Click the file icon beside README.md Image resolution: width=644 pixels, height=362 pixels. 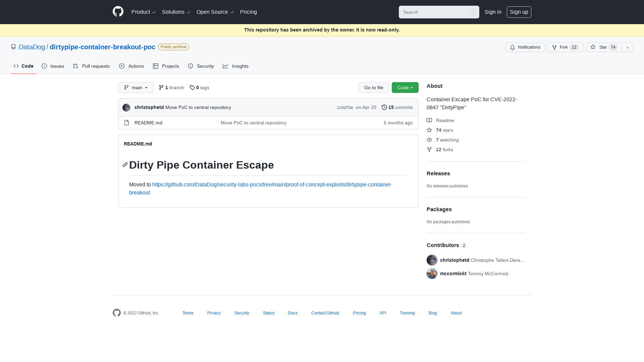126,123
